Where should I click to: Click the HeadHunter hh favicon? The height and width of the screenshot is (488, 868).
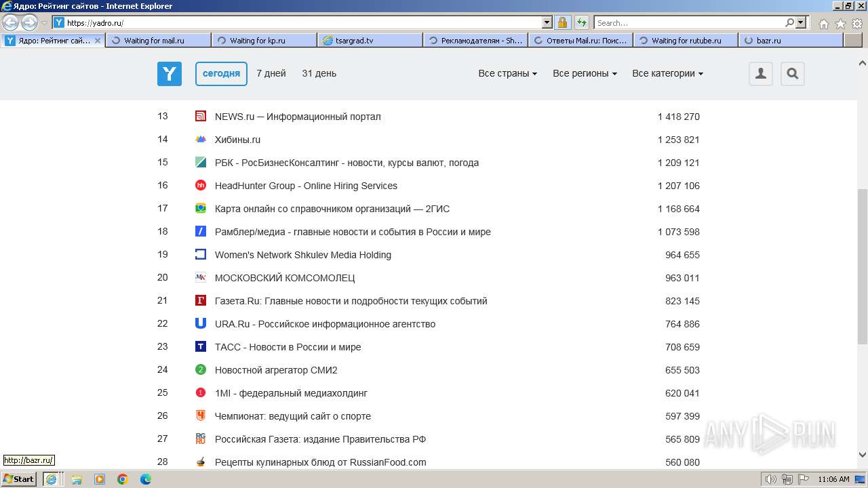(x=201, y=186)
